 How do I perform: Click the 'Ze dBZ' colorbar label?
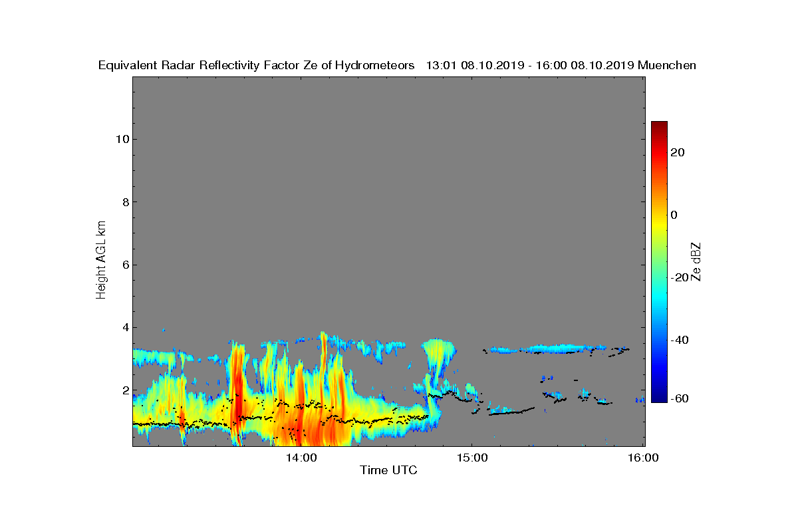tap(696, 261)
